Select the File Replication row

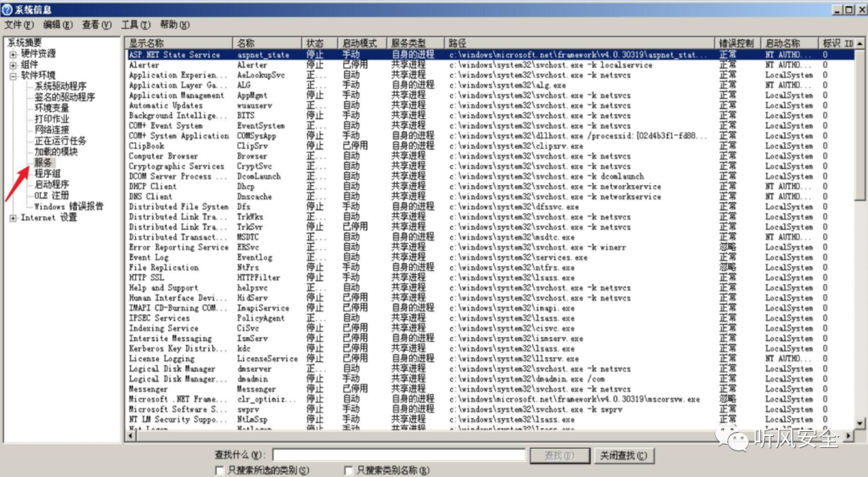click(x=490, y=268)
